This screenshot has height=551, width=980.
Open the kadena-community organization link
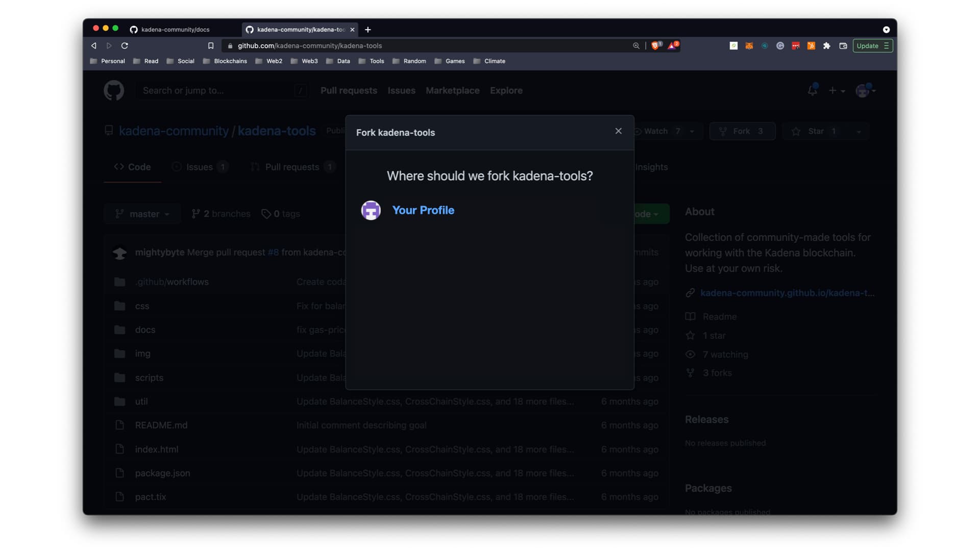(x=174, y=131)
